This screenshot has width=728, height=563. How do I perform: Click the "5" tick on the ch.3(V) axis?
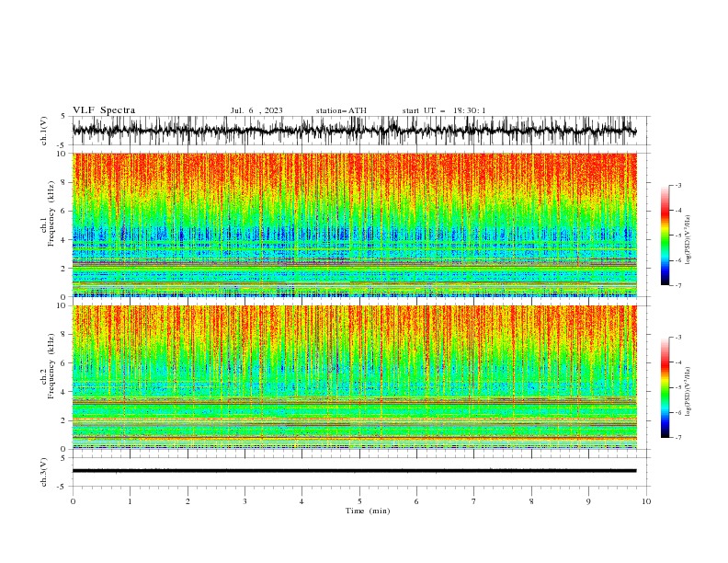coord(63,458)
